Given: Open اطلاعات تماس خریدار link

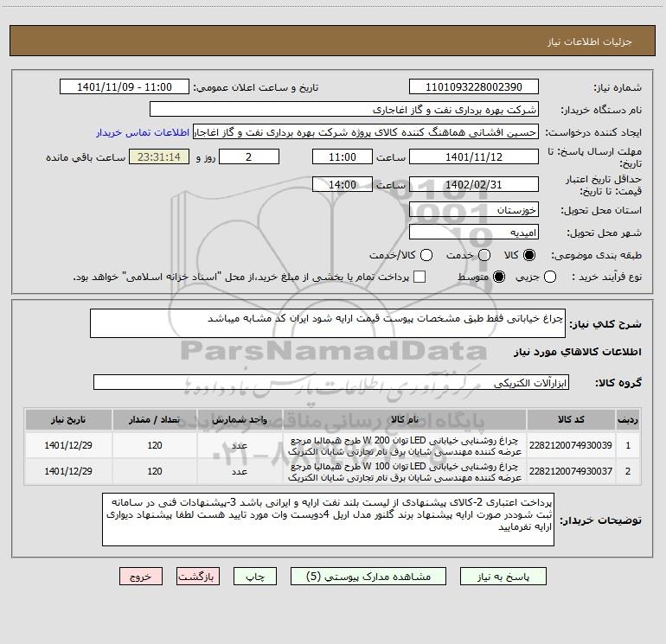Looking at the screenshot, I should (143, 132).
